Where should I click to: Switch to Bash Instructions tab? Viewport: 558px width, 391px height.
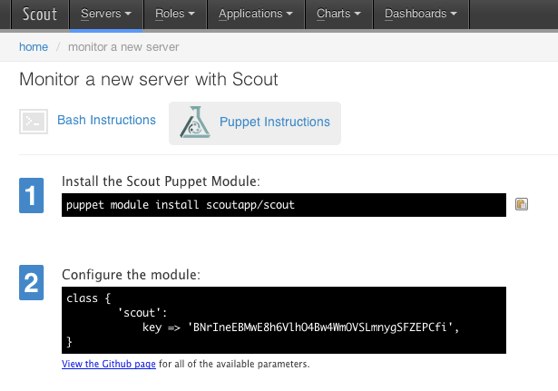[x=106, y=120]
